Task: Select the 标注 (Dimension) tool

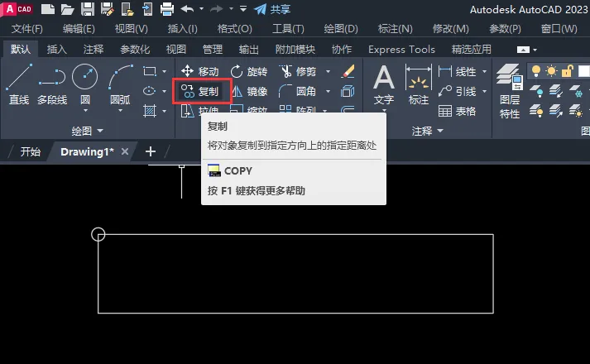Action: [x=419, y=85]
